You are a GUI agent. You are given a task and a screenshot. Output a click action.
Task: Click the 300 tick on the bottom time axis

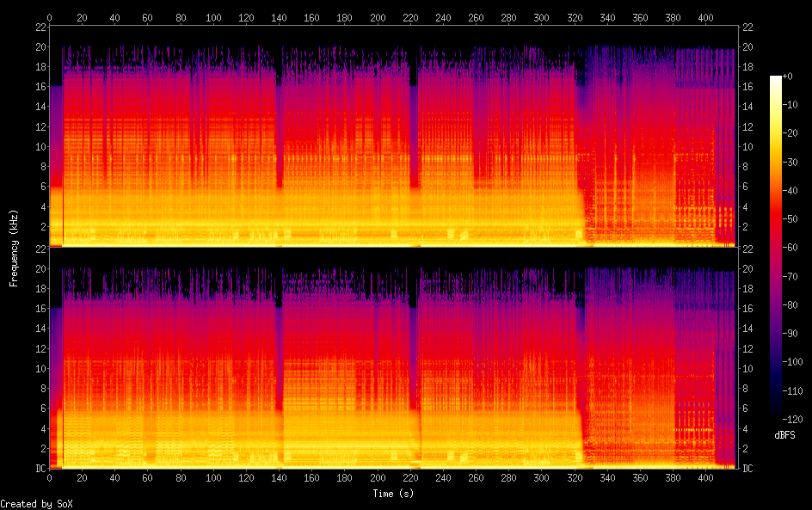(541, 478)
